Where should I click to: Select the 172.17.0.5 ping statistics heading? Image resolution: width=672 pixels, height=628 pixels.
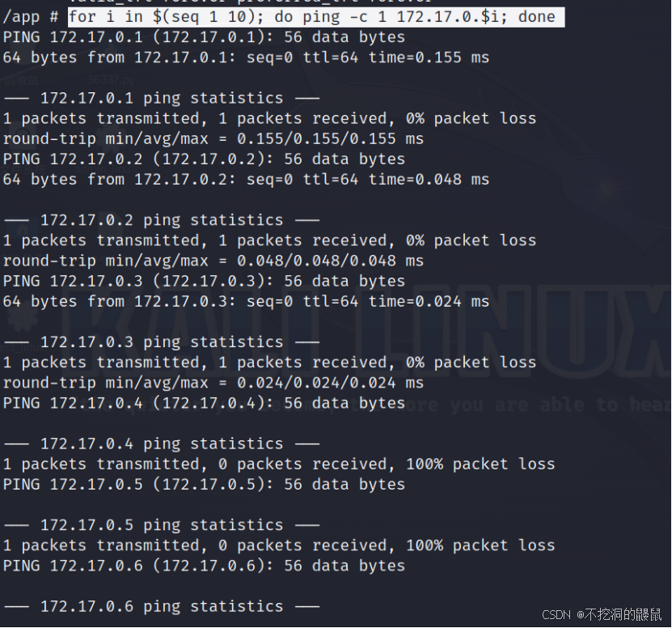(x=162, y=525)
